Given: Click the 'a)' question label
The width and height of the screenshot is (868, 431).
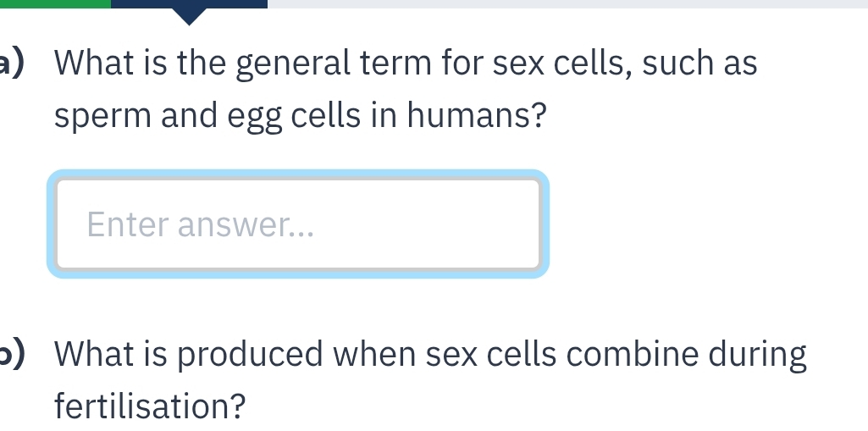Looking at the screenshot, I should coord(15,64).
